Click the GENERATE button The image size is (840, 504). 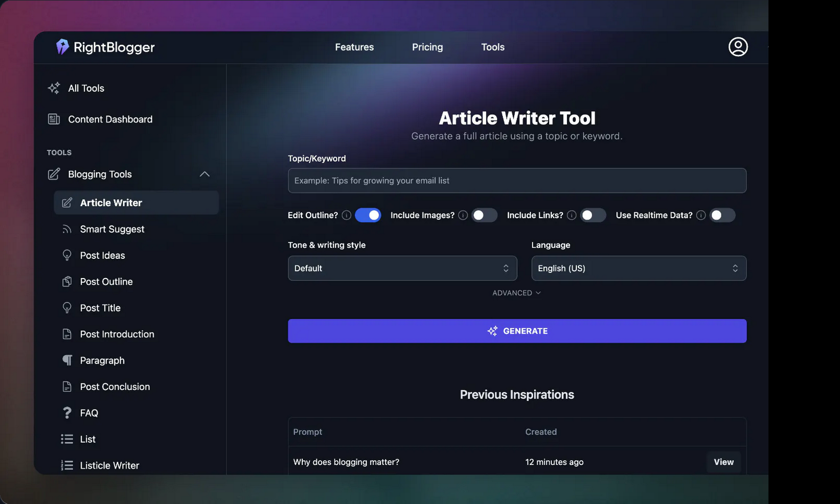pyautogui.click(x=516, y=331)
